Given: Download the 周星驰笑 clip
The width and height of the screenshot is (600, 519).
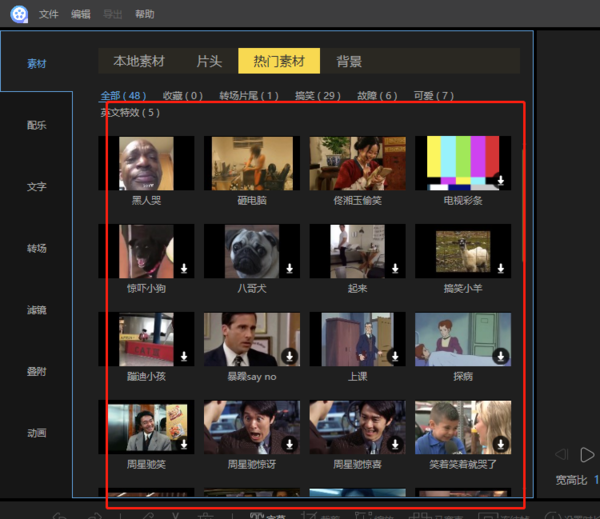Looking at the screenshot, I should point(185,444).
